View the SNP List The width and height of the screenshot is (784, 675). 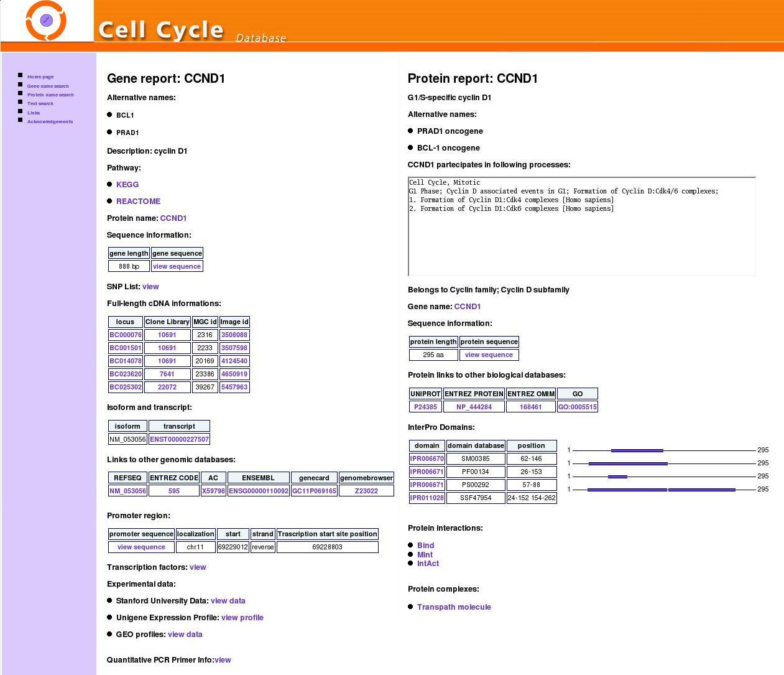point(150,287)
